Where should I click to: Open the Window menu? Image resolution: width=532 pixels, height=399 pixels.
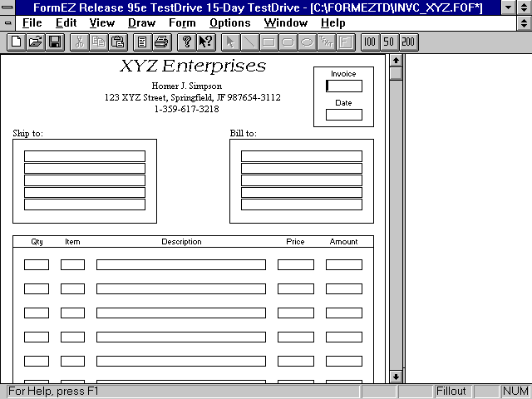click(x=285, y=23)
